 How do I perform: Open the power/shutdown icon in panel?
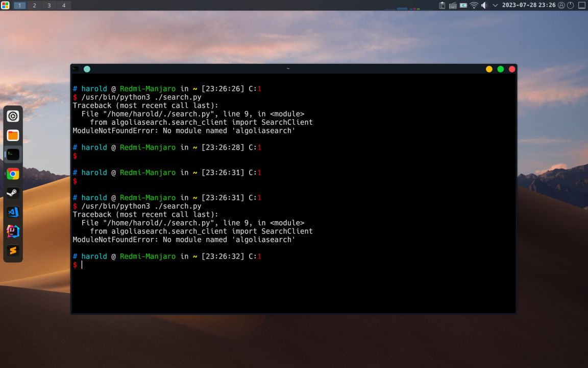(570, 5)
